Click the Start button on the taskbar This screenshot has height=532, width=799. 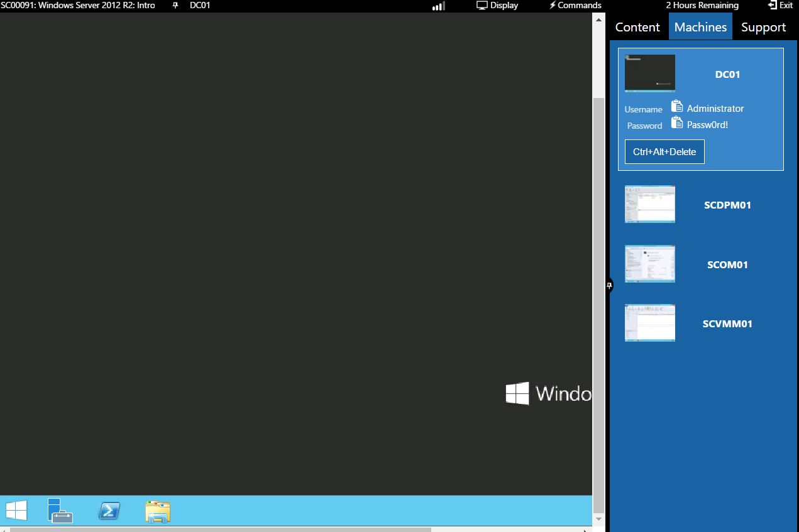pyautogui.click(x=16, y=511)
